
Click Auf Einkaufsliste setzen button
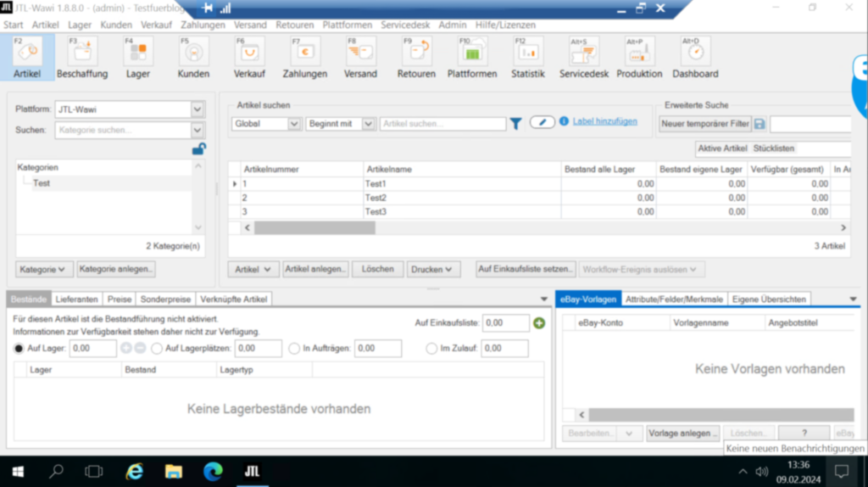(526, 269)
